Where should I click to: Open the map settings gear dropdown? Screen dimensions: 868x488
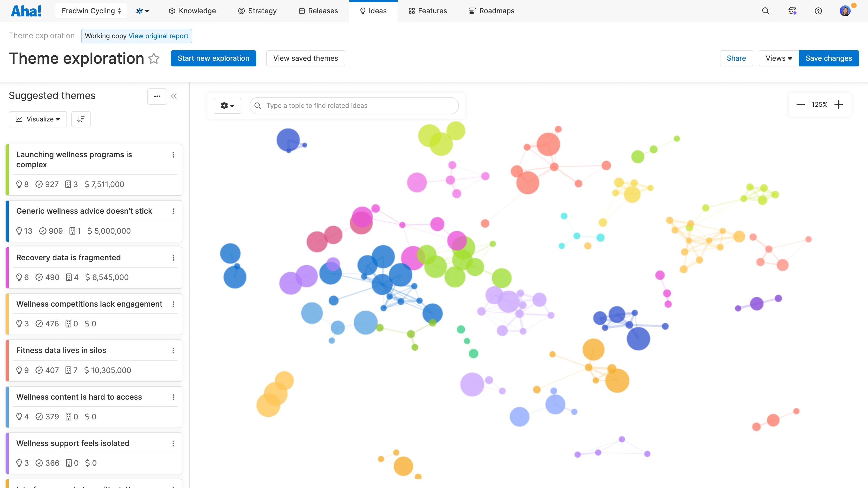(x=228, y=106)
